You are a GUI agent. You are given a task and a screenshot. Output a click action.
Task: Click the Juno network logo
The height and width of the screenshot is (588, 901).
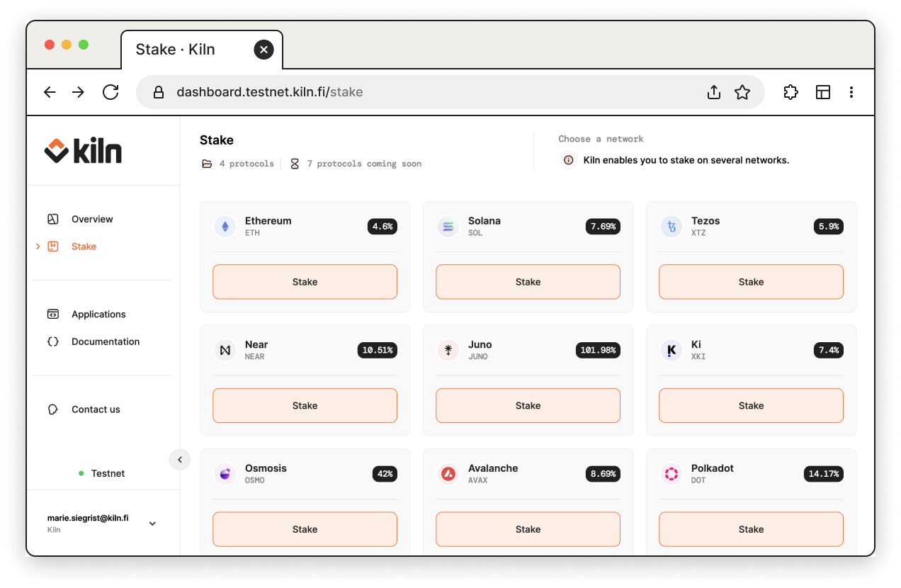[448, 350]
